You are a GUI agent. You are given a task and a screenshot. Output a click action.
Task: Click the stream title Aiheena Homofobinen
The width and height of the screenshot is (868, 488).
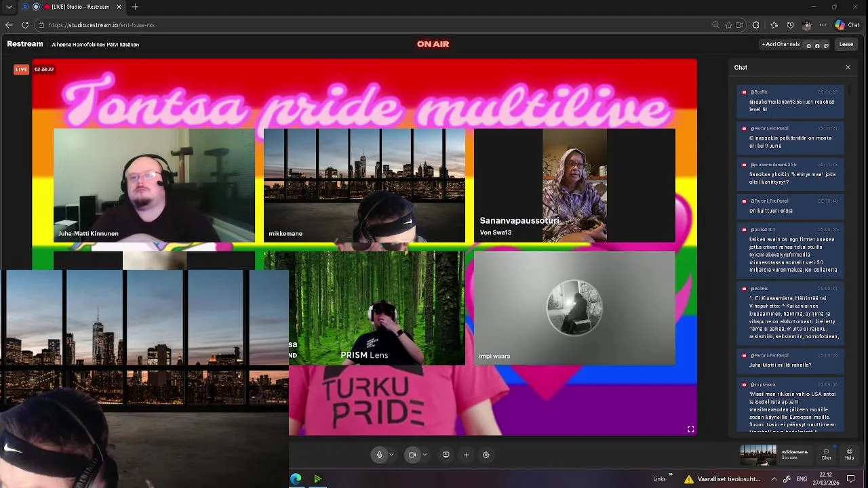(95, 45)
